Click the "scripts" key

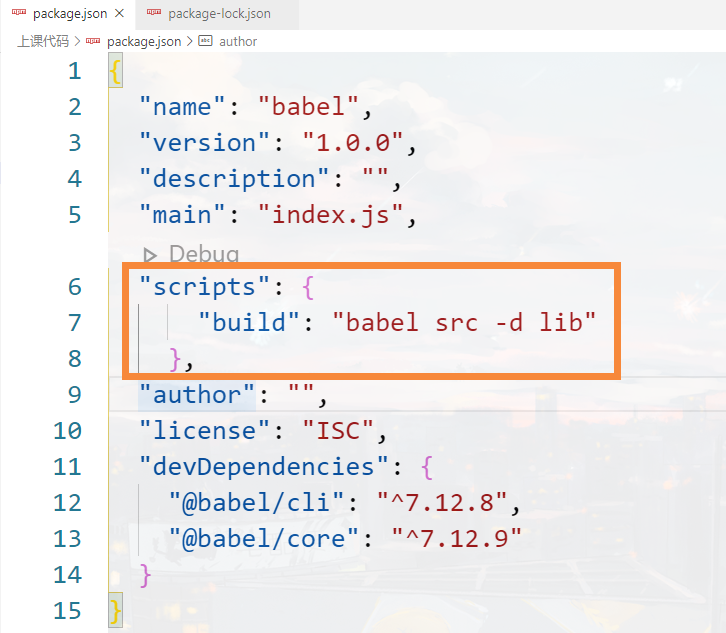[204, 287]
